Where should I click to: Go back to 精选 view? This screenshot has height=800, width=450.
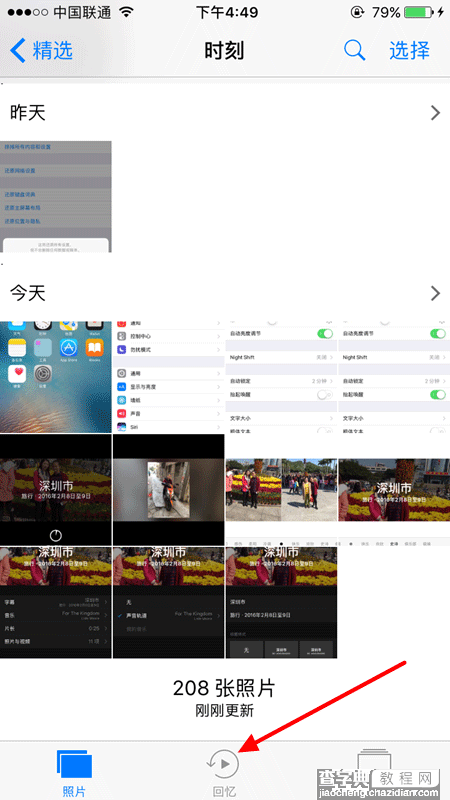[x=41, y=51]
